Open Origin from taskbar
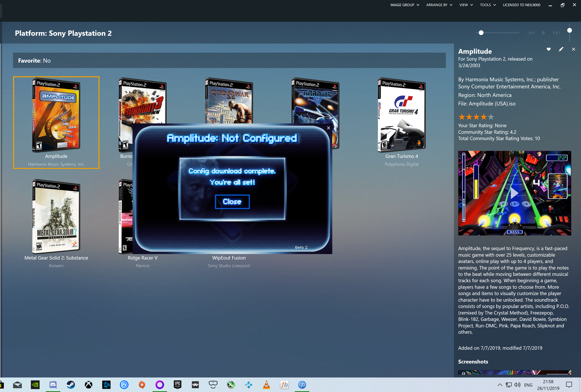581x392 pixels. tap(142, 385)
